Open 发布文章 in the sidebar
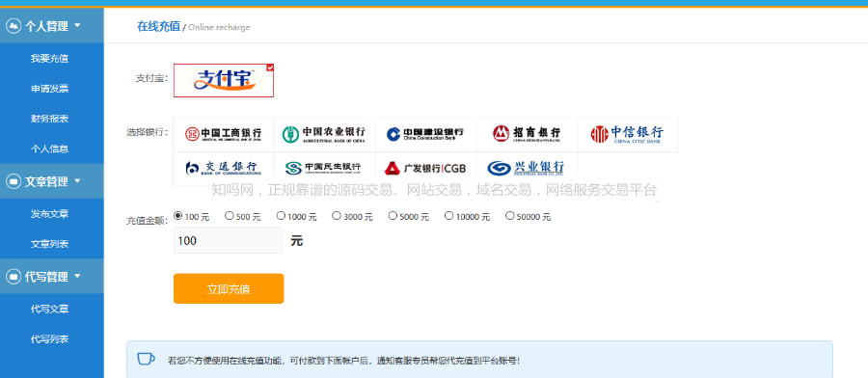 50,214
